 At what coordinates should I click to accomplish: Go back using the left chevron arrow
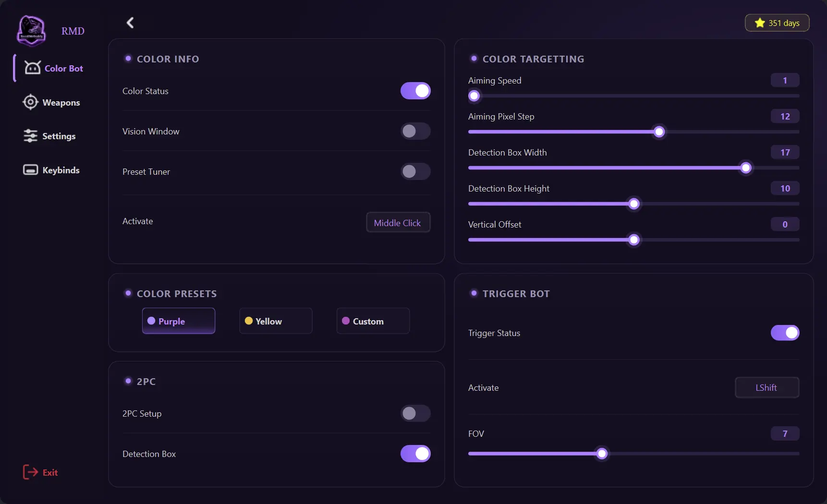(130, 23)
